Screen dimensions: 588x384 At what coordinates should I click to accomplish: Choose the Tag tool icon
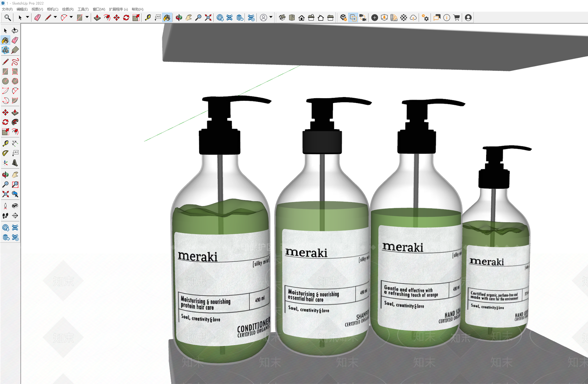coord(15,50)
